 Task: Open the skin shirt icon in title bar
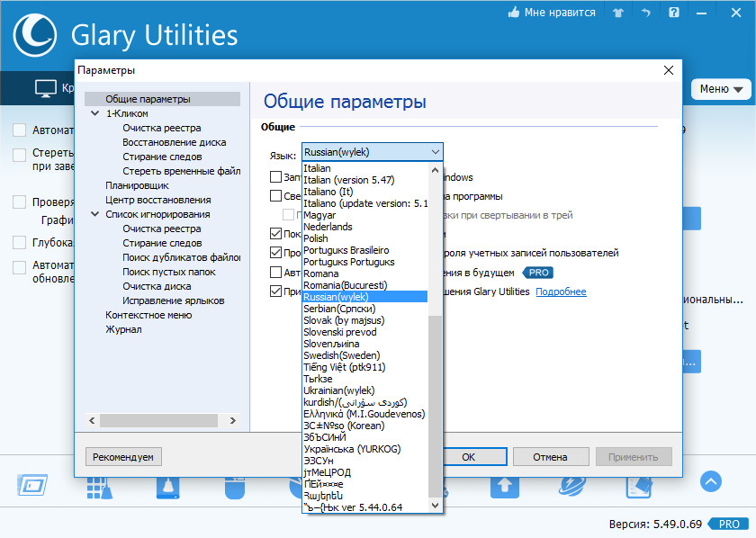coord(618,13)
